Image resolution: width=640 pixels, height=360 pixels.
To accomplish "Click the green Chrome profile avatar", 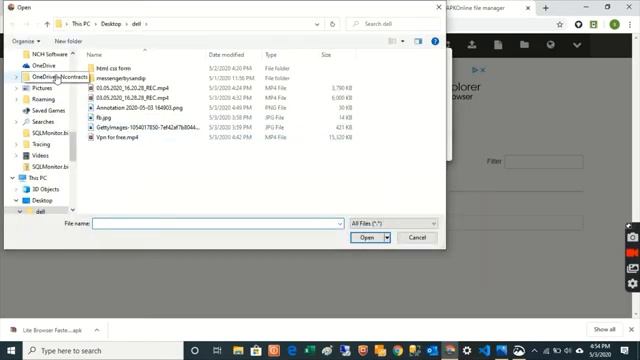I will pyautogui.click(x=614, y=24).
